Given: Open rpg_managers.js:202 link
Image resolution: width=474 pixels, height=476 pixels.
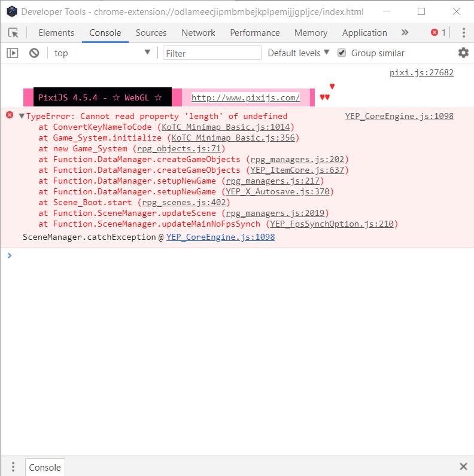Looking at the screenshot, I should [x=297, y=160].
